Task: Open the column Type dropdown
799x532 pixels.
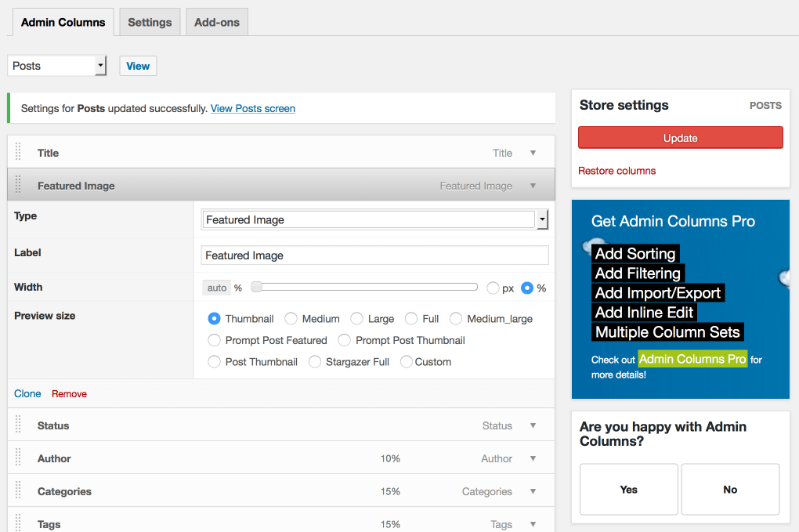Action: click(374, 220)
